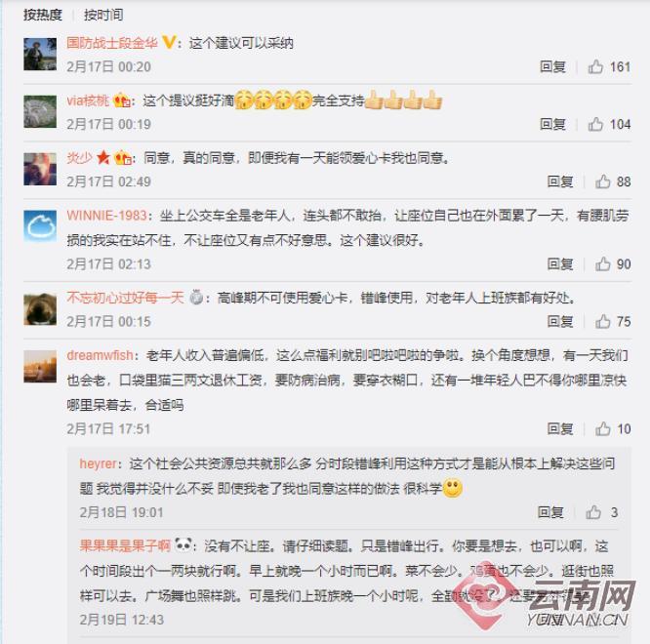Click thumbs-up icon beside 104 likes
The width and height of the screenshot is (650, 644).
tap(595, 124)
